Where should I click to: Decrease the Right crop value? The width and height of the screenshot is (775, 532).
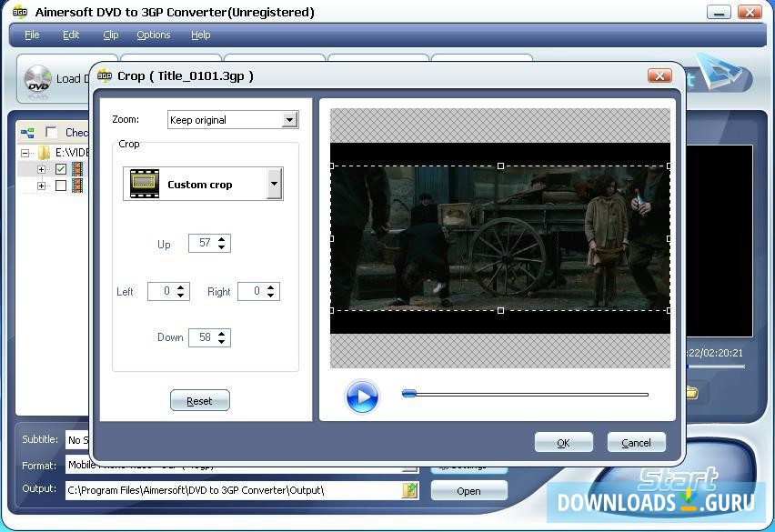[x=270, y=295]
